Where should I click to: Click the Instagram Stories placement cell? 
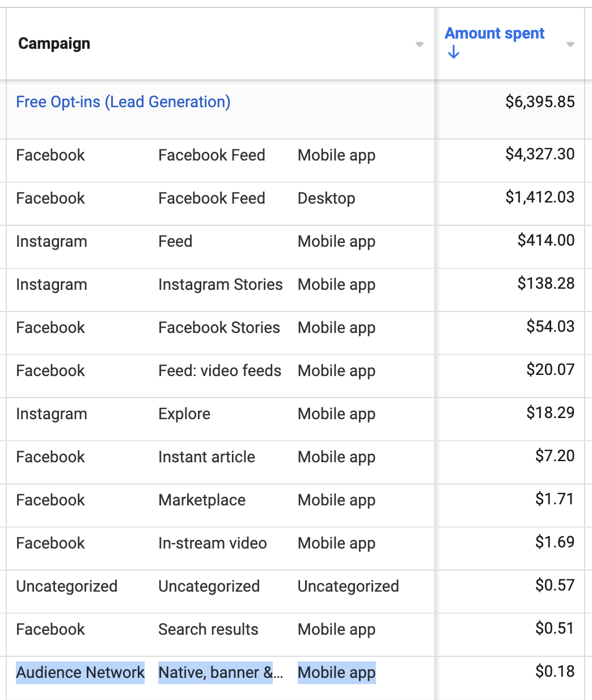[221, 284]
